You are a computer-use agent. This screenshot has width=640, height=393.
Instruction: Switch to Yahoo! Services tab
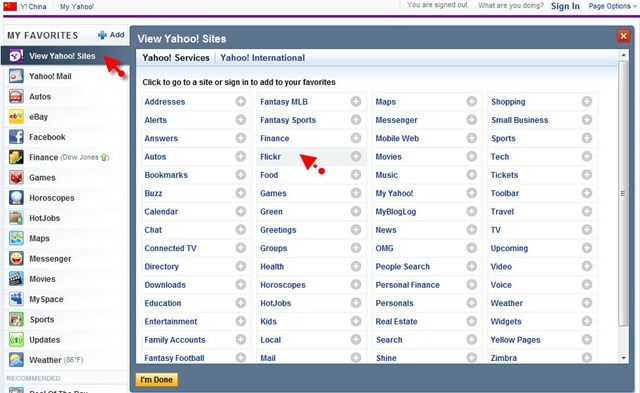[x=176, y=58]
